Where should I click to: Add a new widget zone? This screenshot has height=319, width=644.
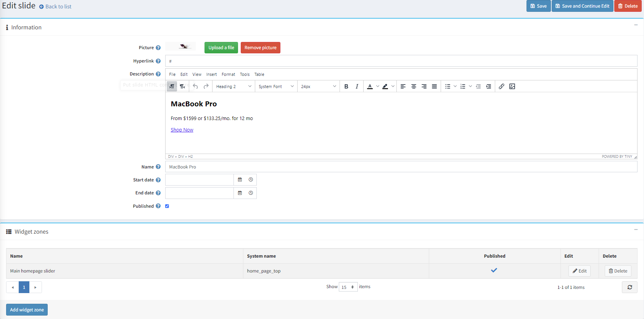tap(27, 310)
